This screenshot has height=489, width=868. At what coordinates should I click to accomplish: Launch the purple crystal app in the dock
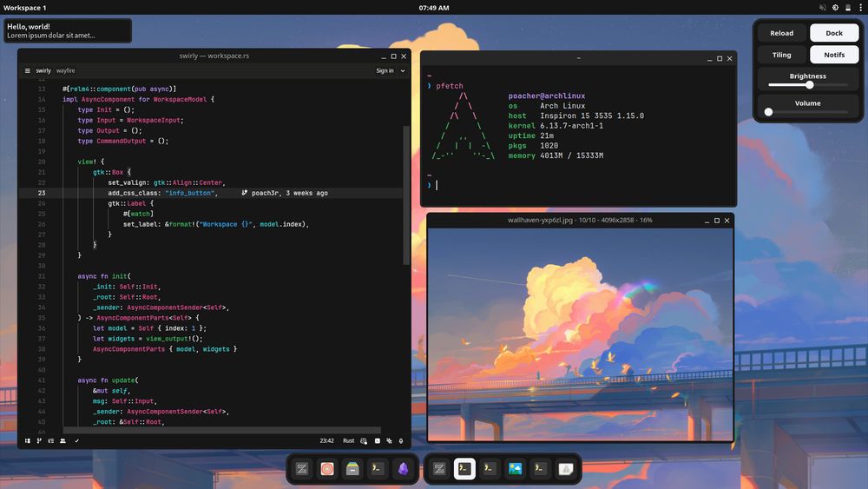404,469
